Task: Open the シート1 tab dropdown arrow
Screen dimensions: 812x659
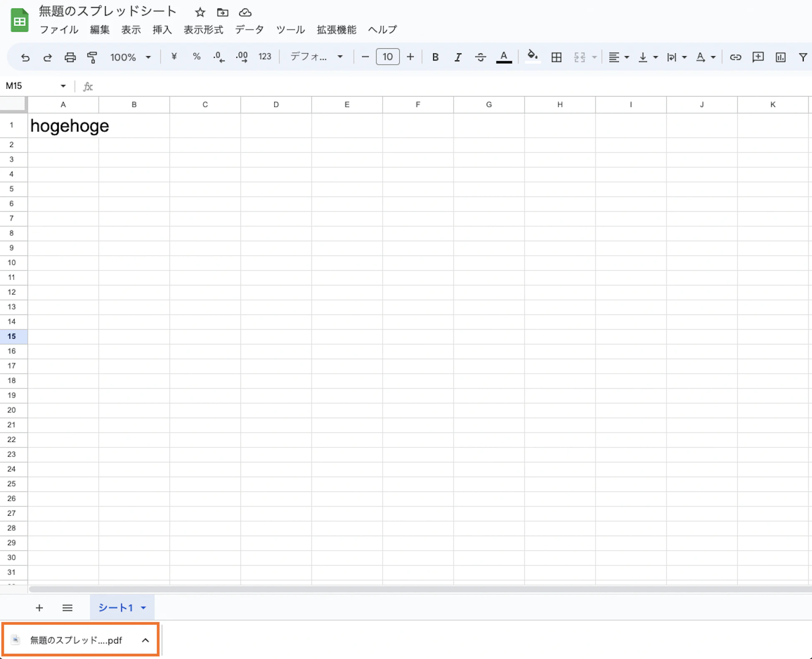Action: tap(143, 608)
